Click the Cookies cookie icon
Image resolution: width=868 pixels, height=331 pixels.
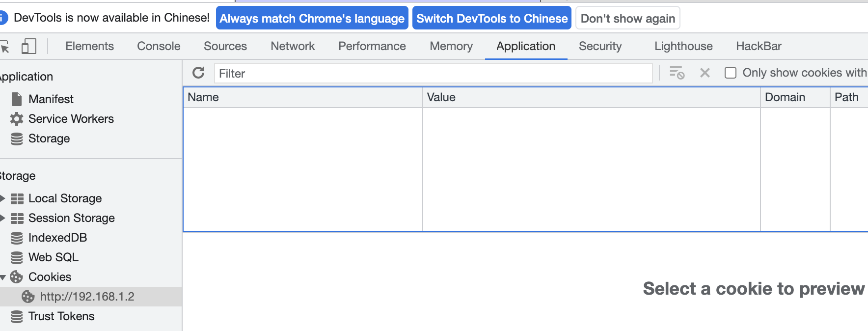coord(17,277)
